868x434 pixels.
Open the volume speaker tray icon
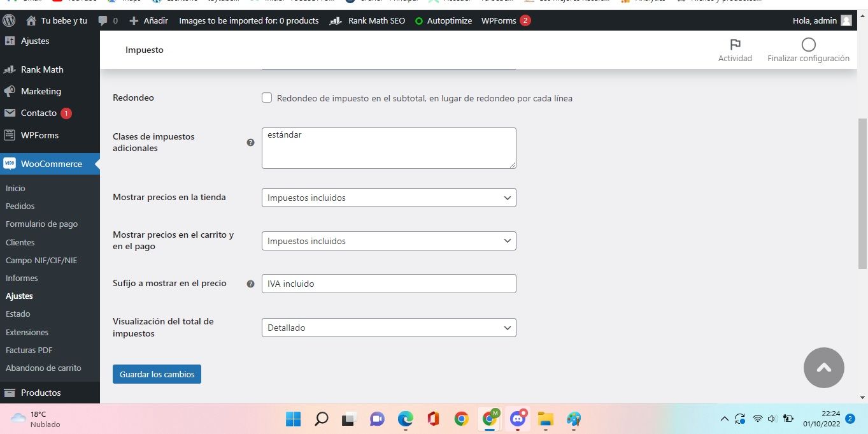(772, 419)
